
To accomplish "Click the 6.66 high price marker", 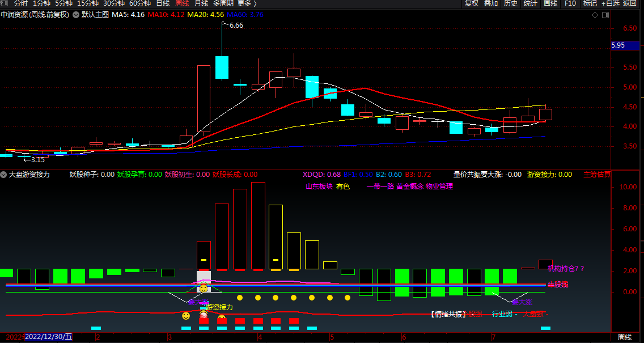I will [236, 26].
